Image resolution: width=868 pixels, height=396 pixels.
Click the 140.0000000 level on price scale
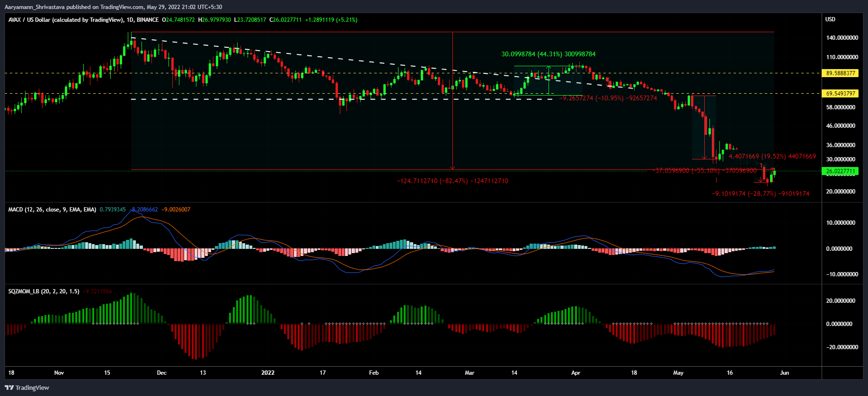tap(842, 38)
